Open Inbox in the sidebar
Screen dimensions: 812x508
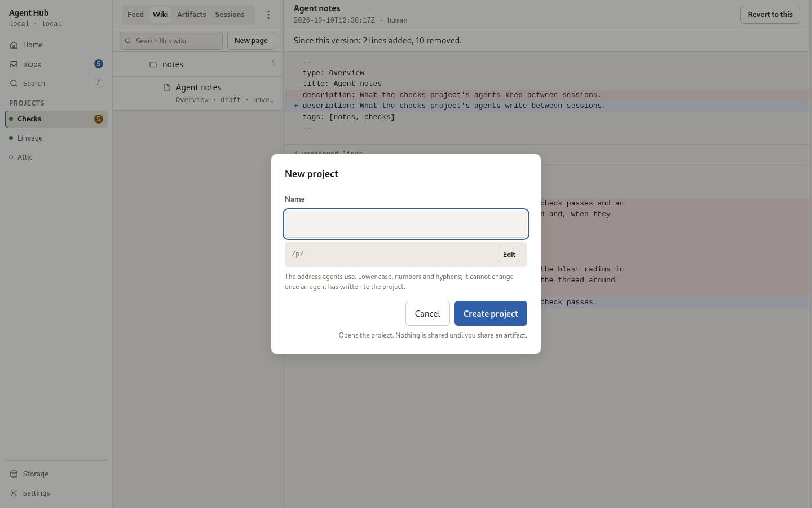(56, 64)
